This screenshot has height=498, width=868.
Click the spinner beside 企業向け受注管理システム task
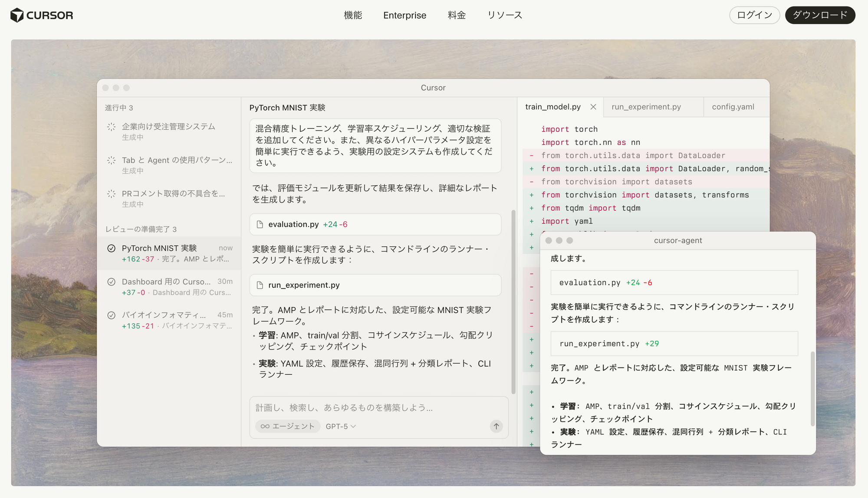pos(111,127)
